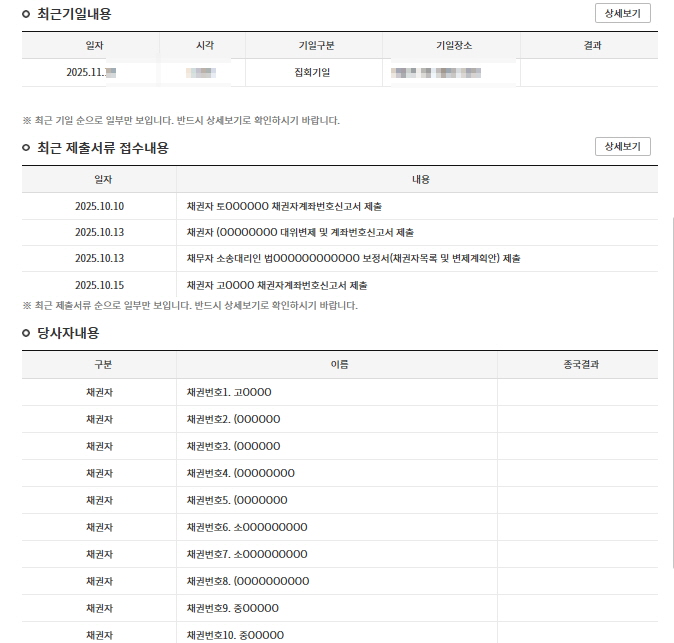The height and width of the screenshot is (643, 674).
Task: Open 상세보기 for 최근 제출서류 접수내용
Action: click(622, 147)
